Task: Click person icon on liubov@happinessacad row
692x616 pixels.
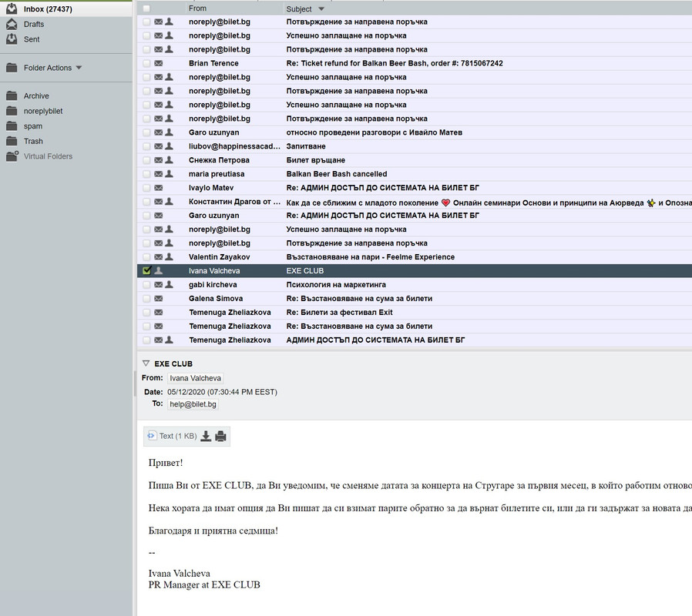Action: (x=169, y=146)
